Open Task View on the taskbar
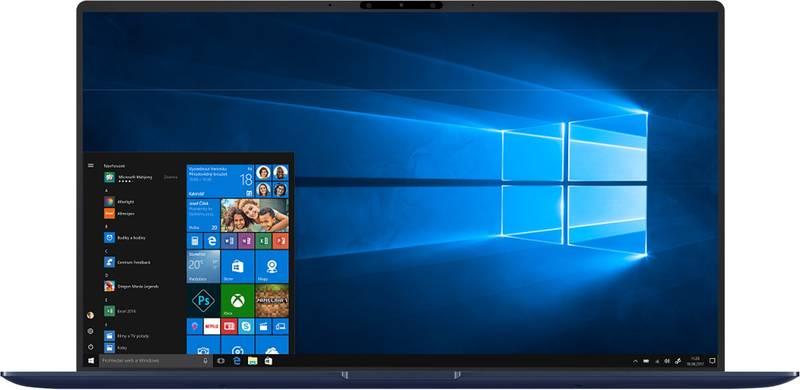The image size is (800, 390). click(x=221, y=360)
